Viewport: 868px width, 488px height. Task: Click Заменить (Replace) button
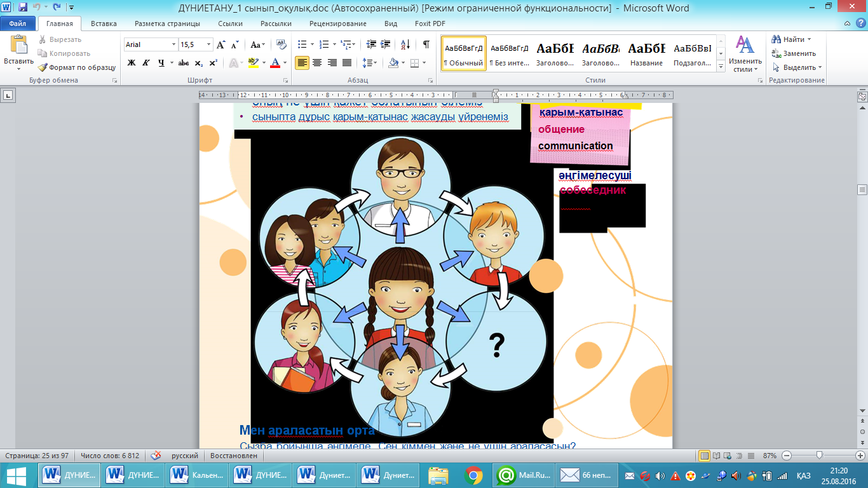(794, 53)
